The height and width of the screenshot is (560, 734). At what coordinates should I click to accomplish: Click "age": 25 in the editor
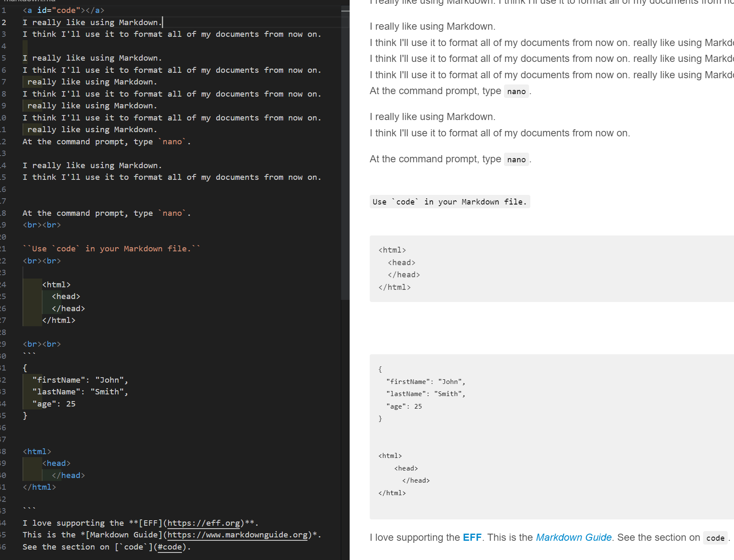click(54, 404)
